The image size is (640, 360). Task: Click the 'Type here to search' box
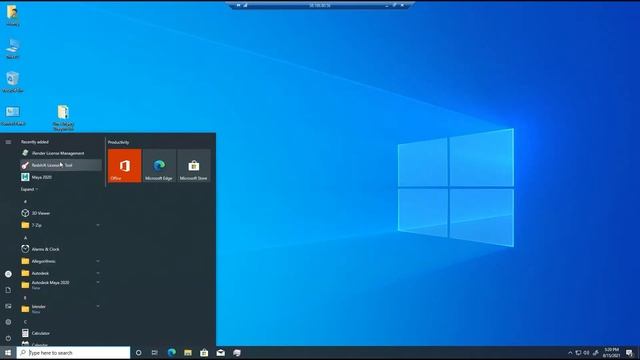click(73, 353)
